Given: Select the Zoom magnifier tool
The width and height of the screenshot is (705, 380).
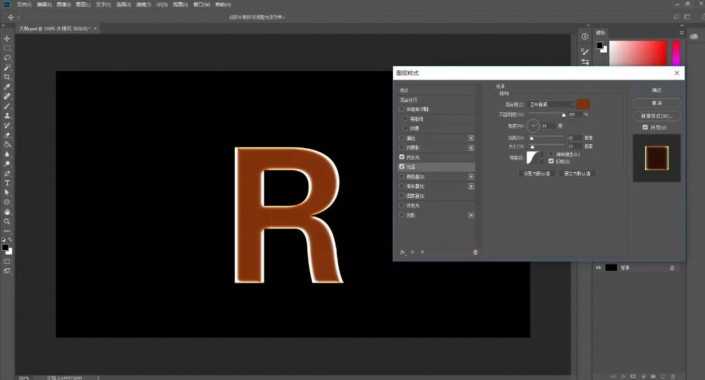Looking at the screenshot, I should [x=7, y=221].
